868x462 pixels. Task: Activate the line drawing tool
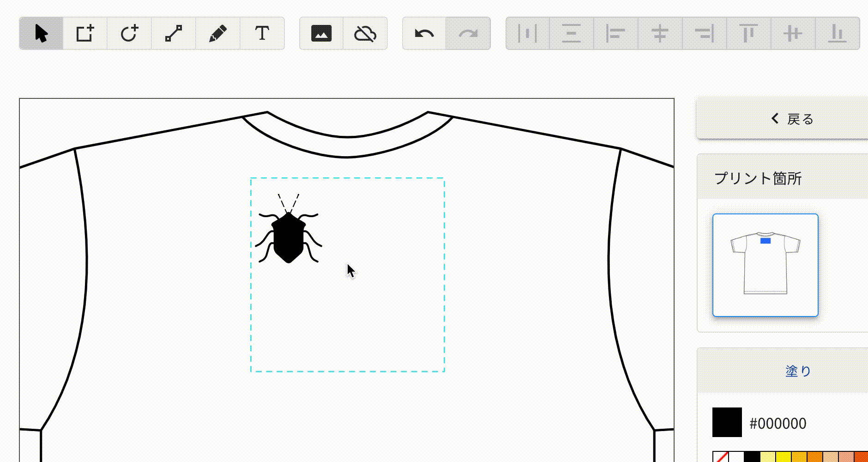click(x=174, y=34)
